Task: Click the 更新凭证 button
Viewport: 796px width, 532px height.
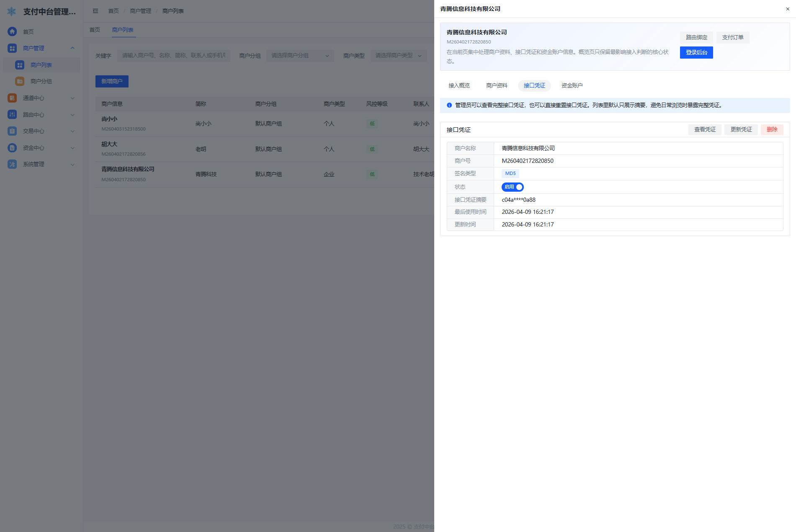Action: [x=741, y=130]
